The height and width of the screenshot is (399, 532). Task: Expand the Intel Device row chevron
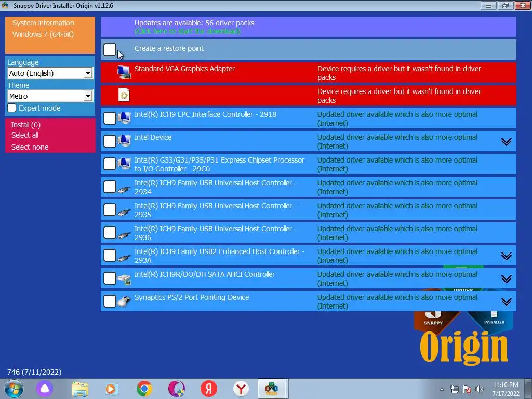506,141
